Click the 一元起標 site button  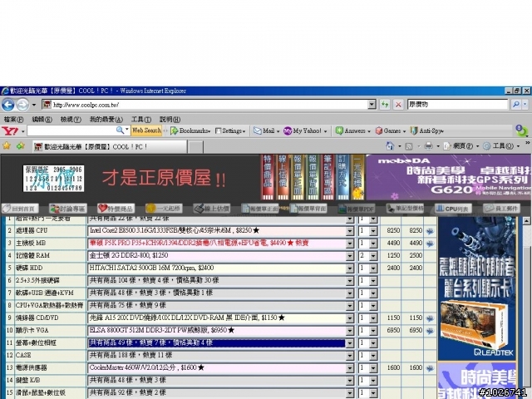pyautogui.click(x=165, y=209)
